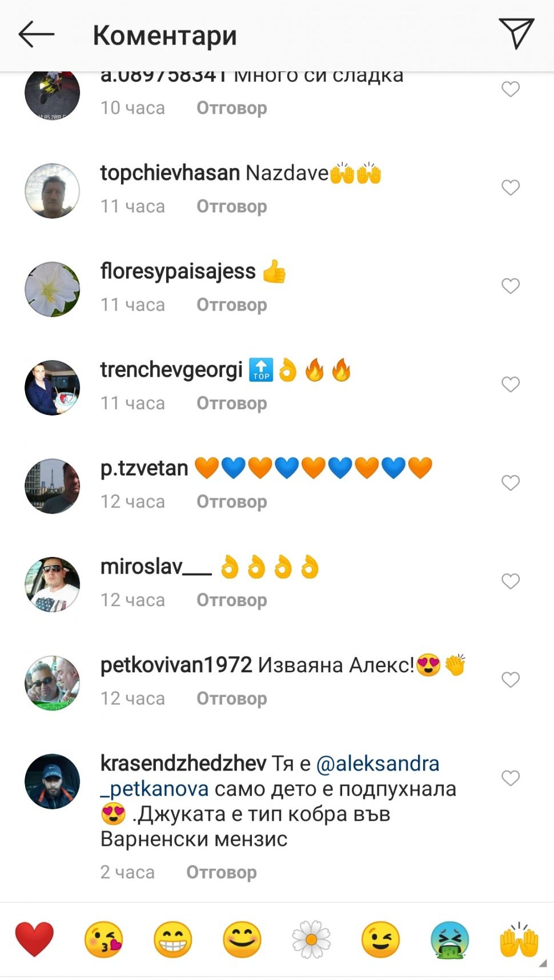Screen dimensions: 554x980
Task: Like krasendzhedzhev's comment
Action: click(511, 778)
